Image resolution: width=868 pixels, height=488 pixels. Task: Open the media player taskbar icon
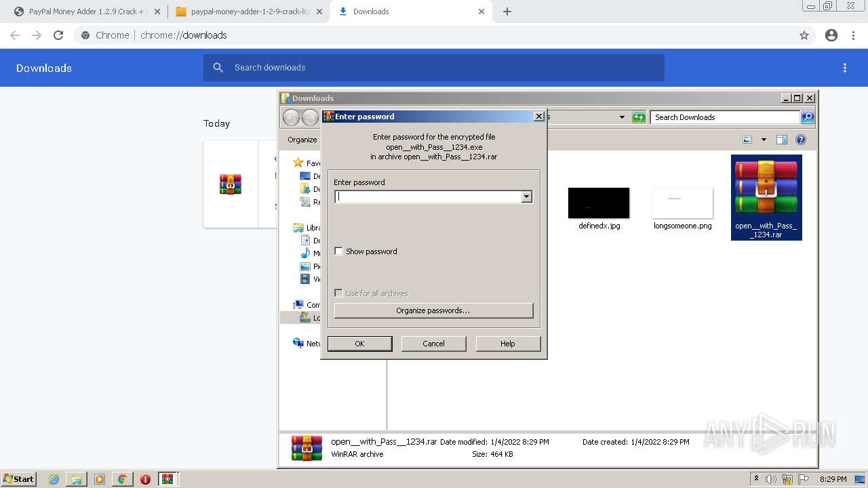click(100, 479)
